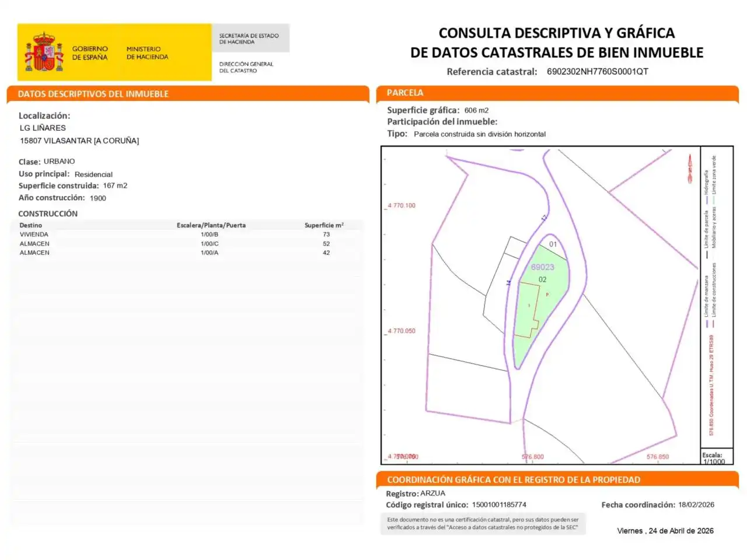Click the legend entry "Límite zona verde"
747x560 pixels.
coord(714,175)
